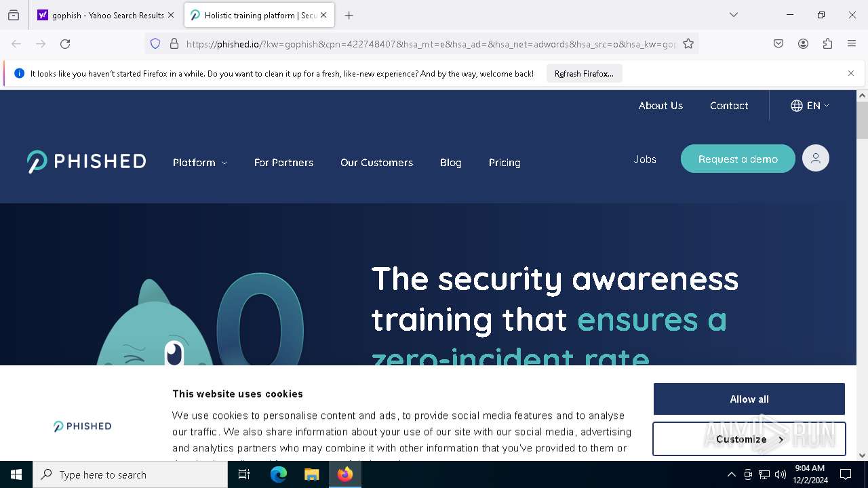Image resolution: width=868 pixels, height=488 pixels.
Task: Open tracking protection shield icon
Action: pos(155,43)
